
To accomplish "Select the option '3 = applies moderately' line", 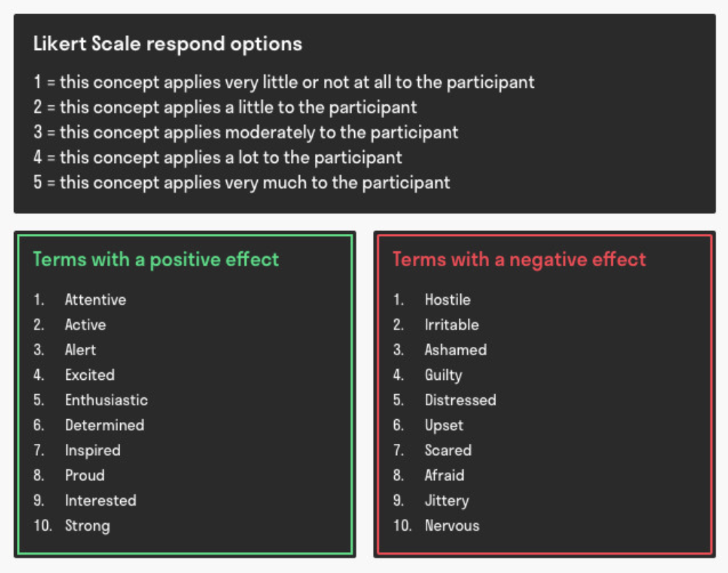I will tap(246, 133).
